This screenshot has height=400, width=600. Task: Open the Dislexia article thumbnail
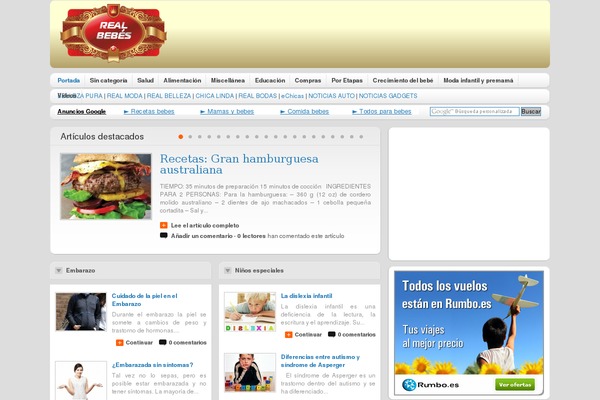[x=250, y=312]
